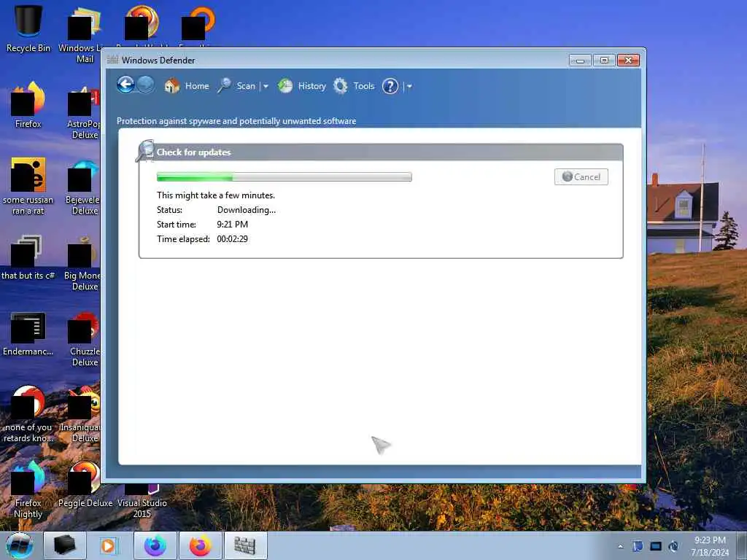Start a Scan from the toolbar
The width and height of the screenshot is (747, 560).
click(x=237, y=86)
